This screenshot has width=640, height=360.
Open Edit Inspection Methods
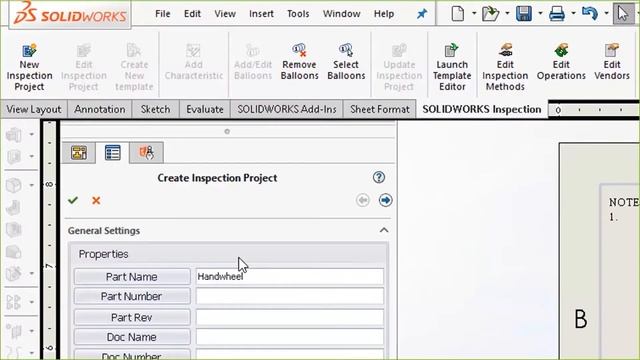tap(505, 67)
